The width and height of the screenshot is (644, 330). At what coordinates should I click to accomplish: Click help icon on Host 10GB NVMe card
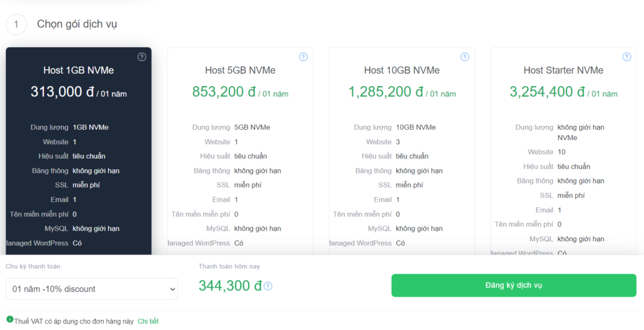point(465,57)
